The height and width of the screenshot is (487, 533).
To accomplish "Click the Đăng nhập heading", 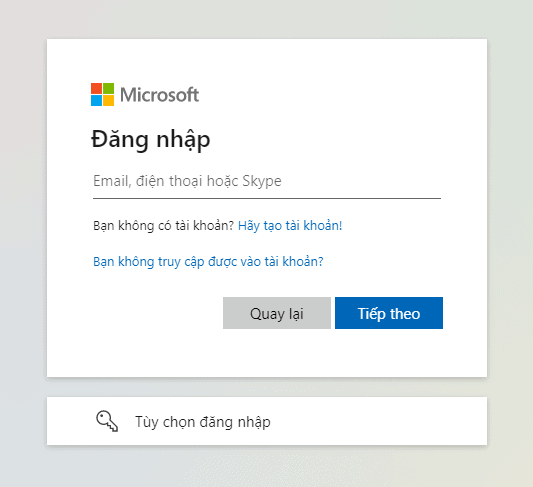I will [x=151, y=139].
